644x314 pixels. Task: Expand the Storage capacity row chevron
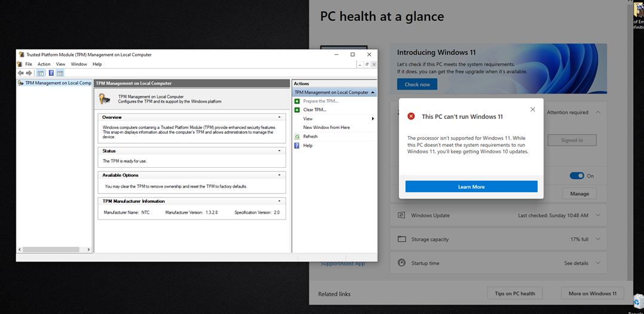pos(598,239)
